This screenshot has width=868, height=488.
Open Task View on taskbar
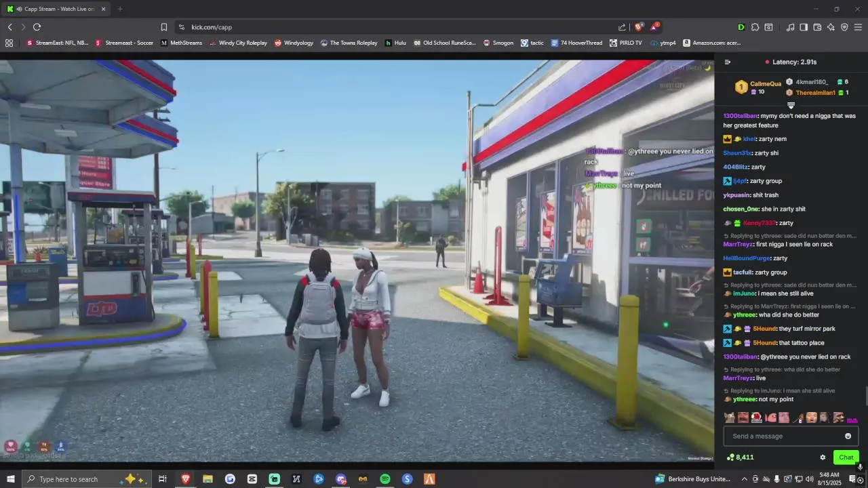(x=163, y=479)
